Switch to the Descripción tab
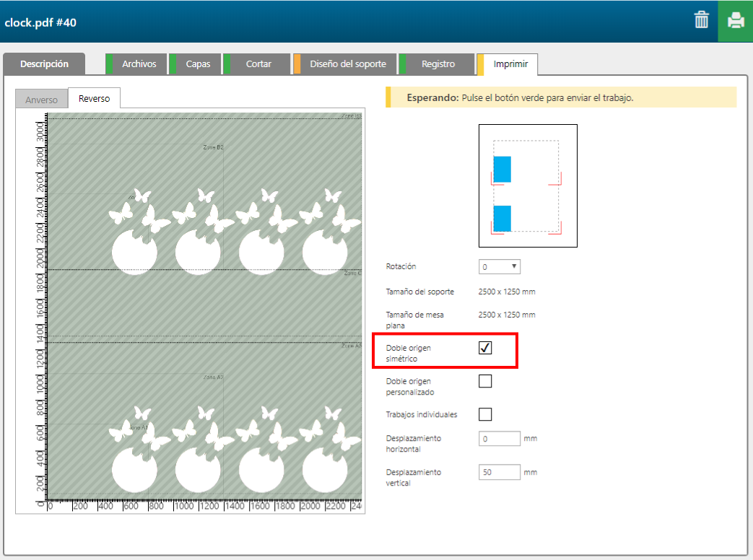This screenshot has height=560, width=753. pyautogui.click(x=44, y=64)
